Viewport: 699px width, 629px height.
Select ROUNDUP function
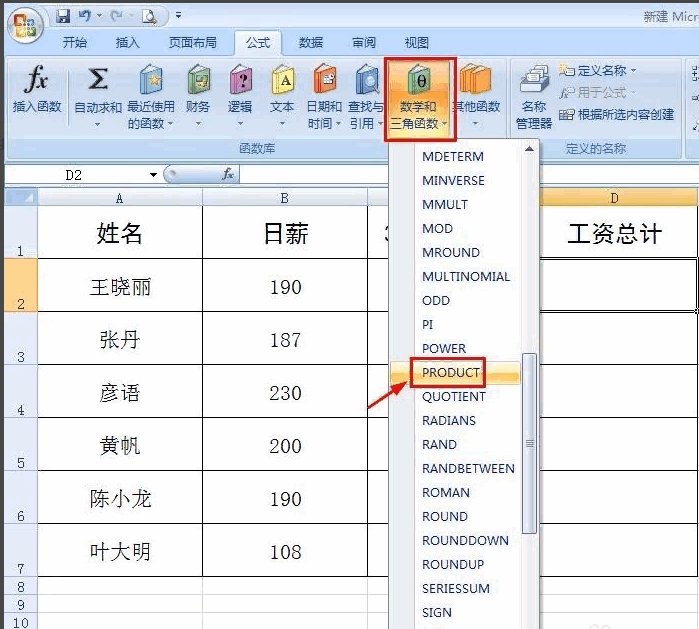[453, 564]
